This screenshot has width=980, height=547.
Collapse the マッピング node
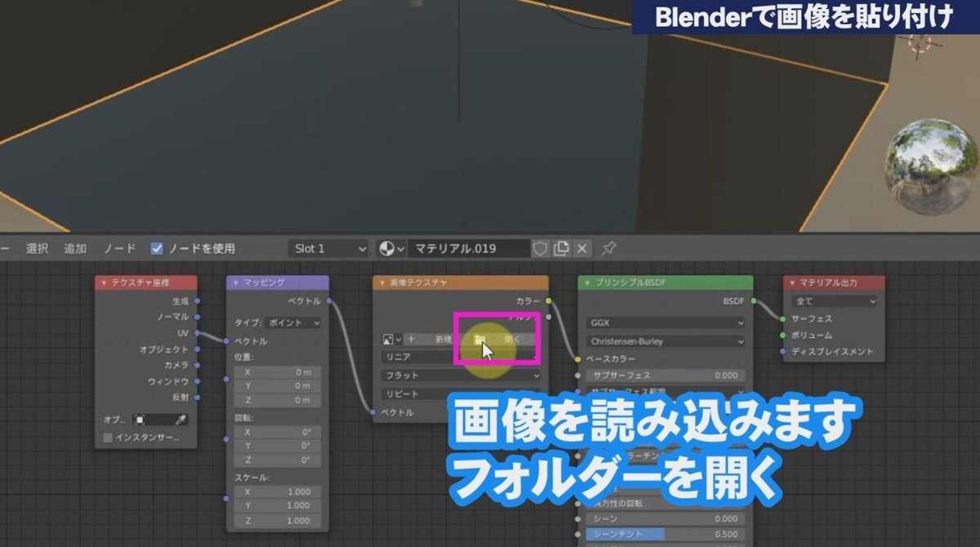tap(234, 282)
